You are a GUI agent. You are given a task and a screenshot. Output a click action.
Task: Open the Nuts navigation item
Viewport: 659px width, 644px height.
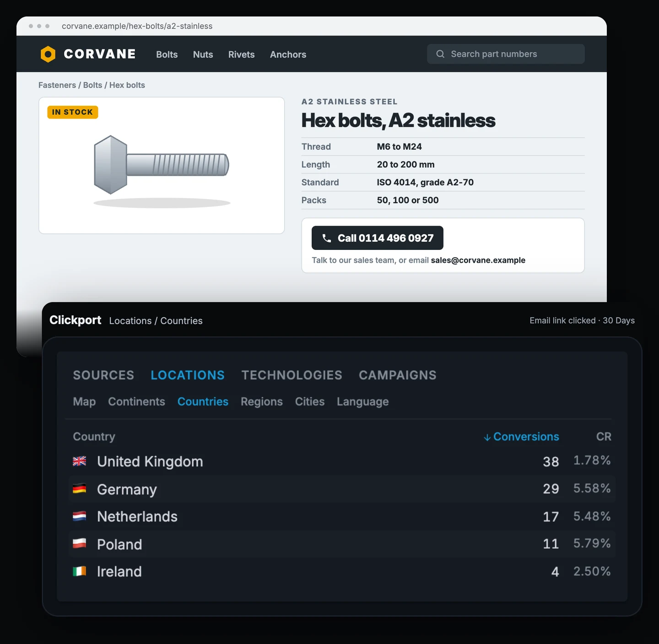coord(203,54)
